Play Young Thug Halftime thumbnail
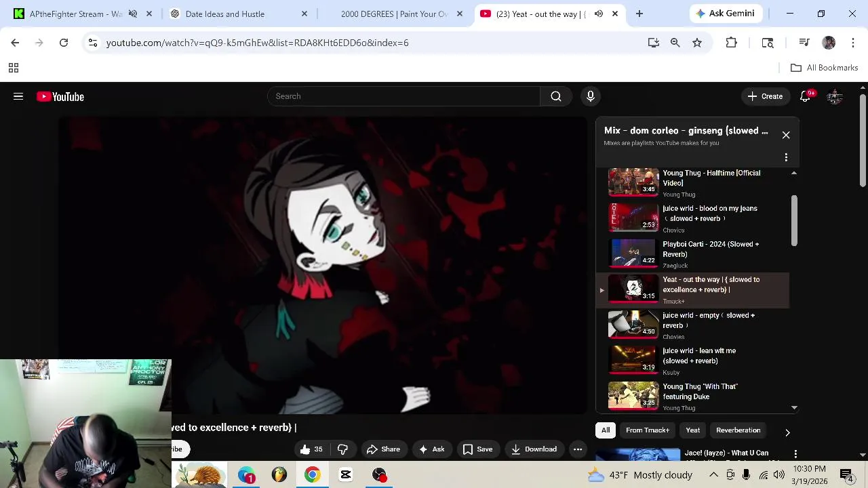The height and width of the screenshot is (488, 868). (x=633, y=182)
